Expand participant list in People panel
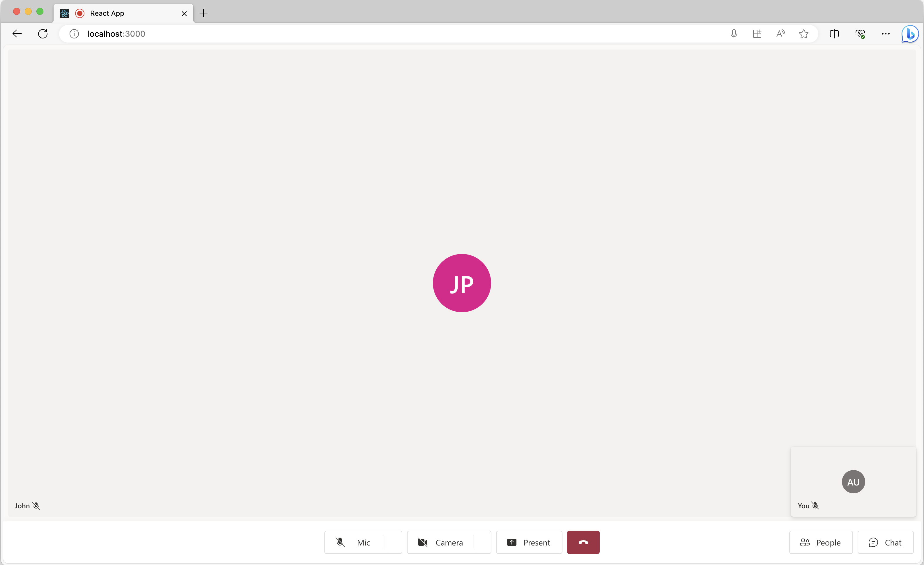Viewport: 924px width, 565px height. pos(821,542)
